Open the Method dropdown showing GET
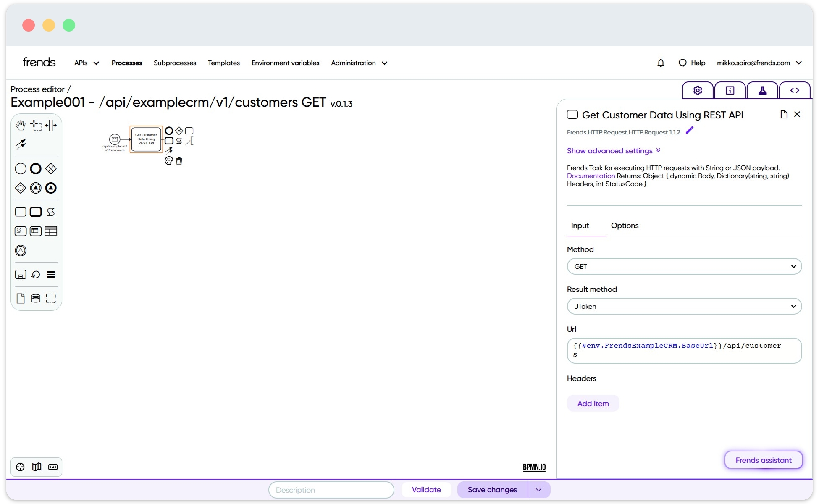 [684, 266]
